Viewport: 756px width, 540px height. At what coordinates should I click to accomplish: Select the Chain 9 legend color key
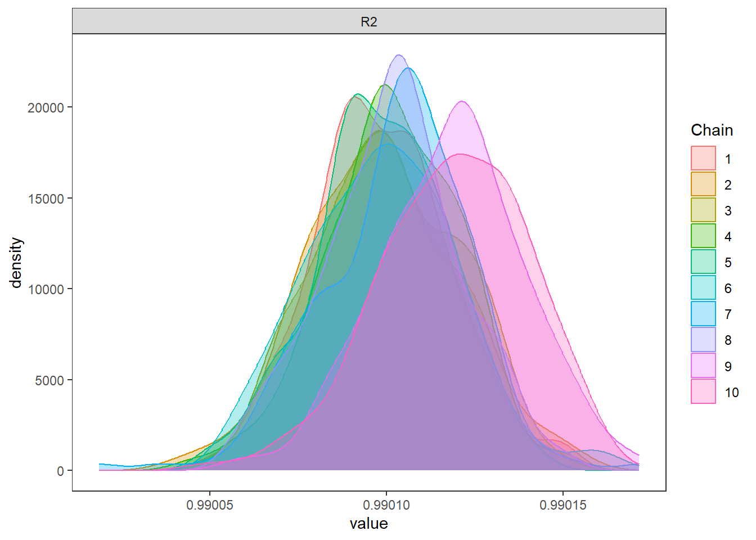(703, 366)
